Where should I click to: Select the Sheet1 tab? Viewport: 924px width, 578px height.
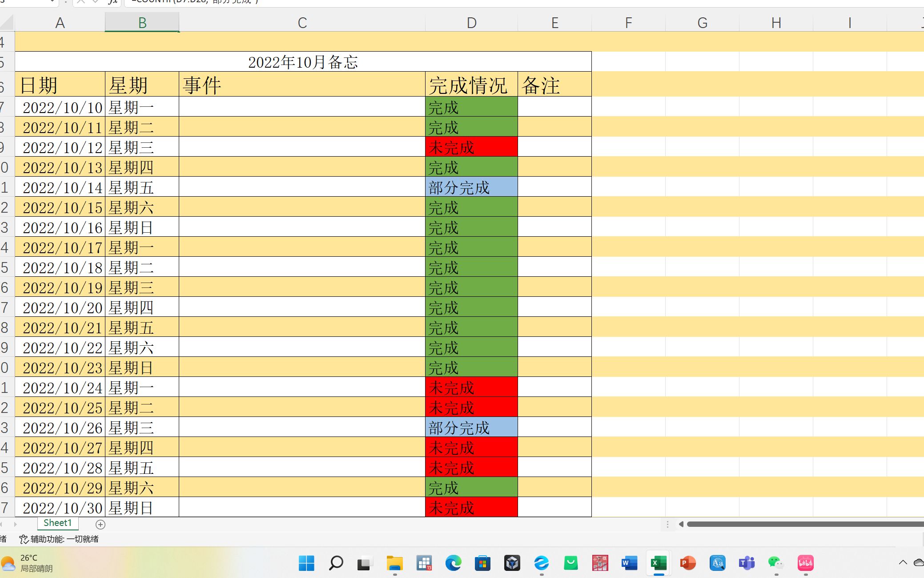[x=57, y=523]
